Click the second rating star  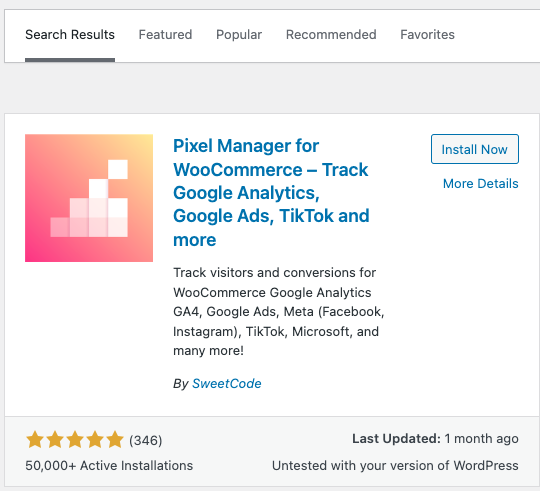click(55, 440)
